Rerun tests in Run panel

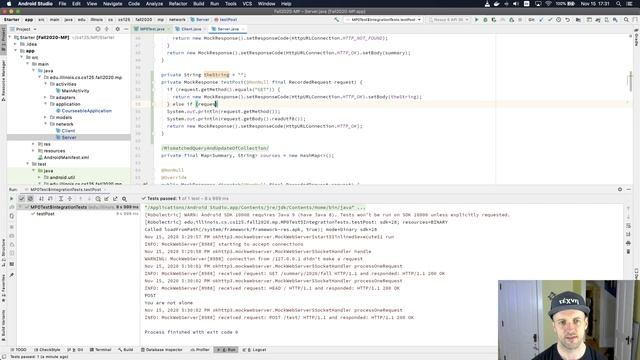[11, 199]
